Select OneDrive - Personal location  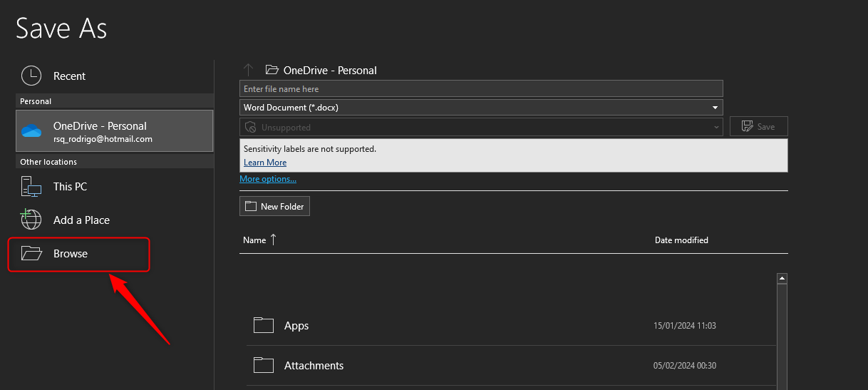[114, 131]
